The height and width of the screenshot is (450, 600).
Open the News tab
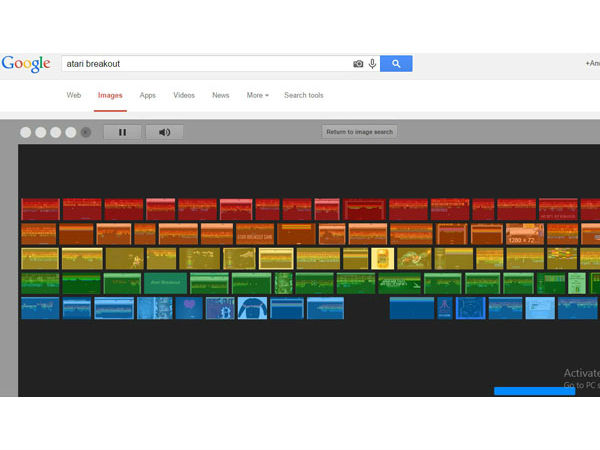tap(220, 96)
